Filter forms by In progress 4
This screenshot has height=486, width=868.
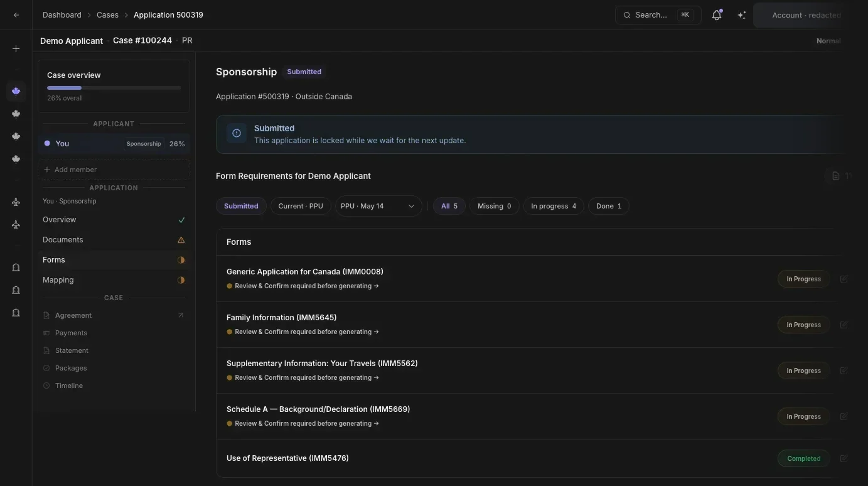tap(554, 206)
